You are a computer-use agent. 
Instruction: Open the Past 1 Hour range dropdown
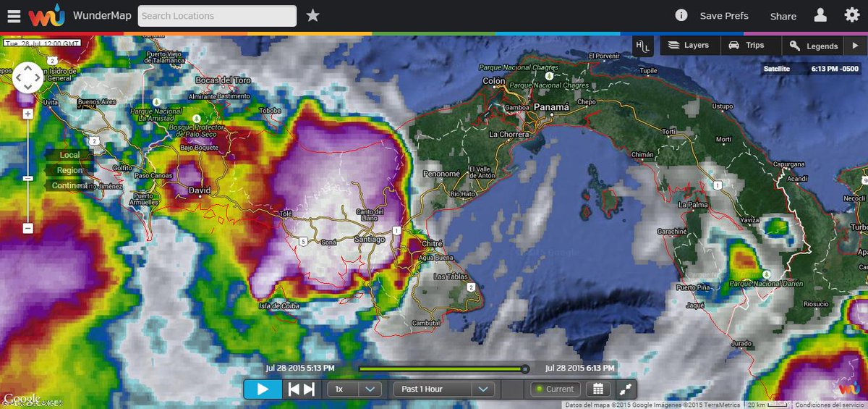click(x=443, y=389)
